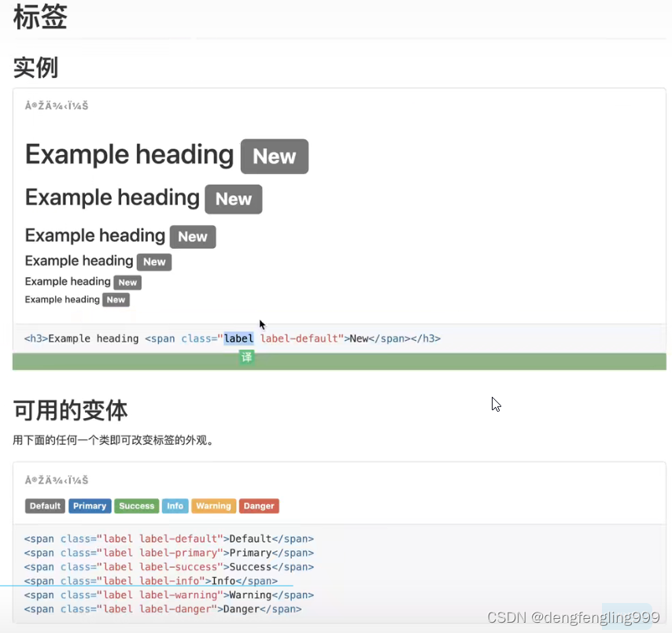672x633 pixels.
Task: Select the Default label badge
Action: coord(45,505)
